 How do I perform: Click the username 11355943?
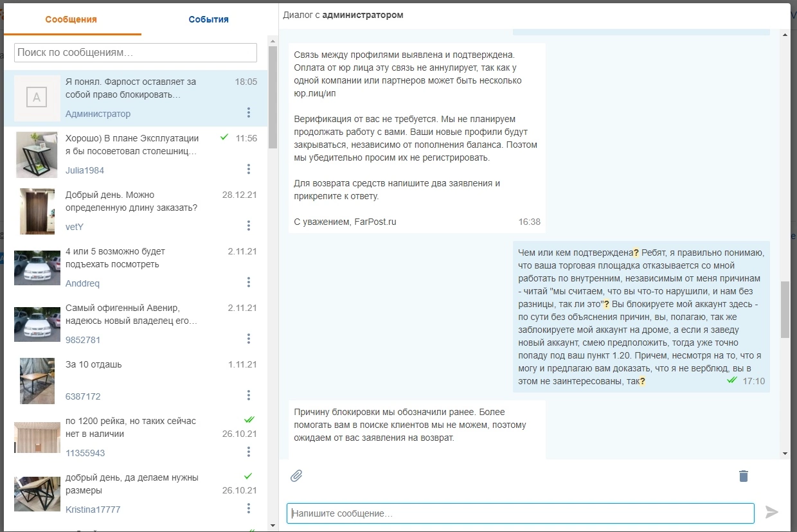tap(85, 453)
